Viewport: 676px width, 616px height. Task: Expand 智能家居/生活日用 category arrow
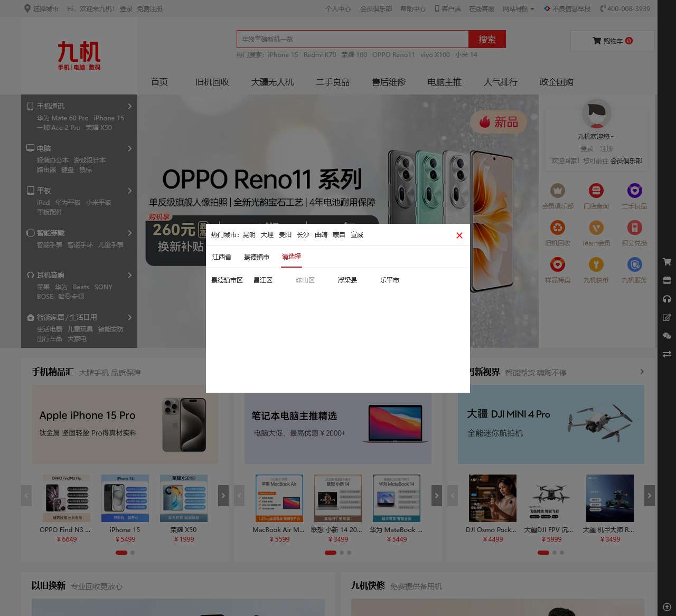(130, 317)
